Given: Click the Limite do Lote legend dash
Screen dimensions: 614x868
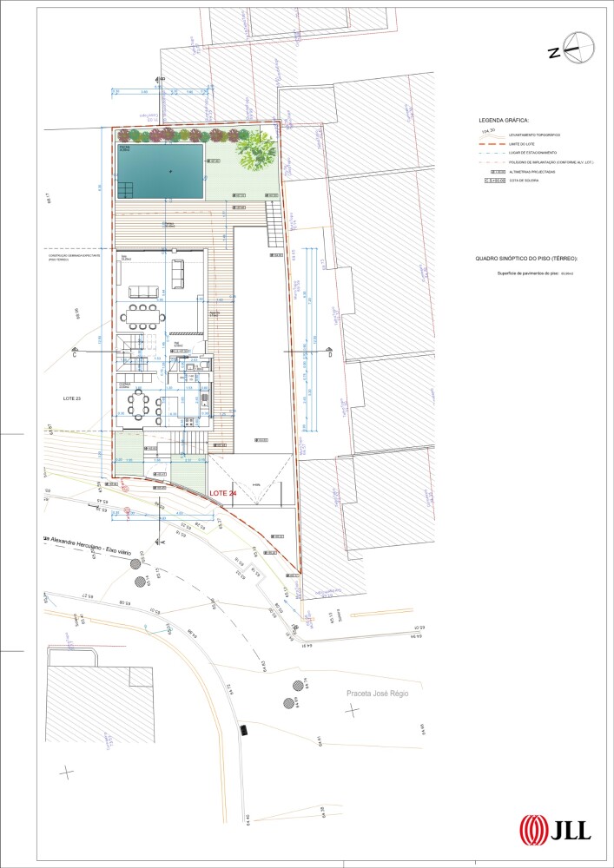Looking at the screenshot, I should tap(492, 143).
